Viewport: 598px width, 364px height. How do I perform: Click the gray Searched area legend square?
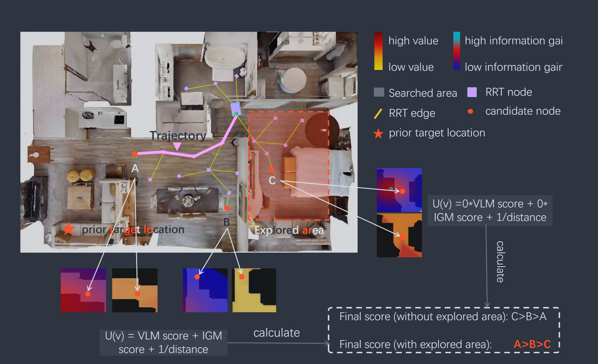[x=379, y=92]
